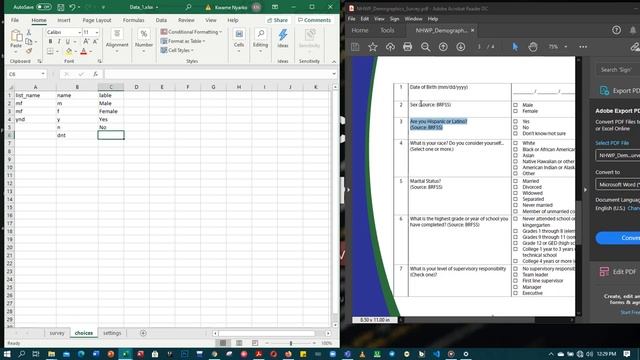Go to next PDF page arrow
Viewport: 640px width, 360px height.
[x=460, y=47]
